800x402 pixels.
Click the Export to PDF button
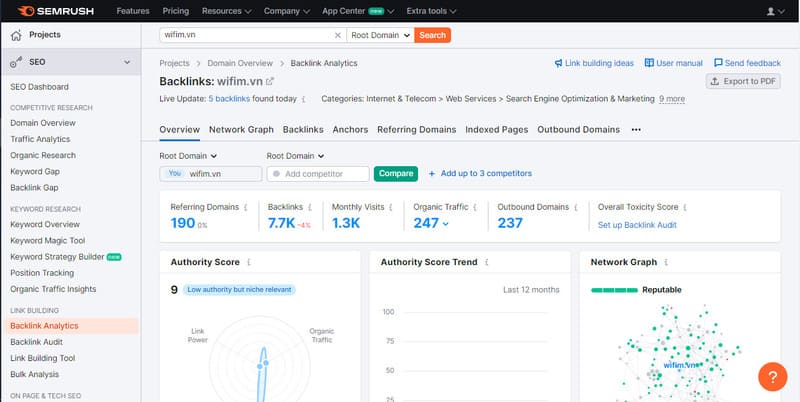pos(743,81)
